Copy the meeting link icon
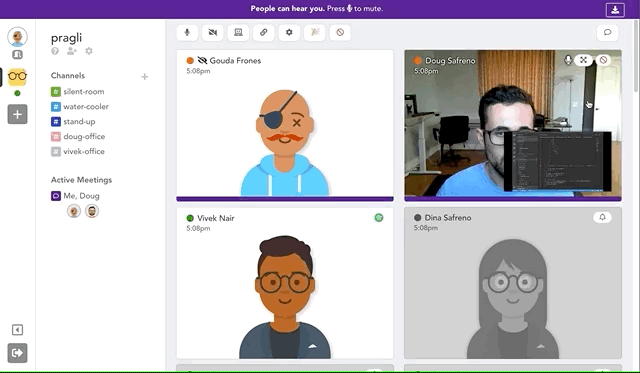Viewport: 640px width, 373px height. 264,32
